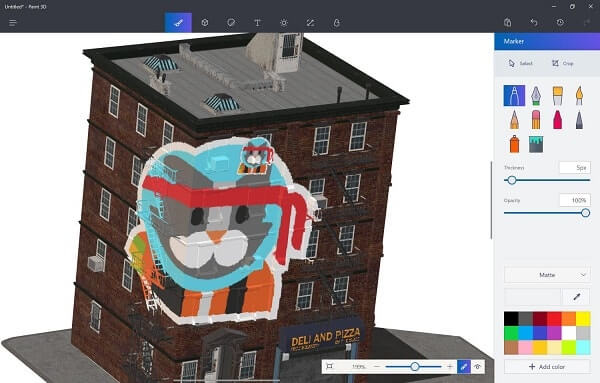600x383 pixels.
Task: Choose the lime green color swatch
Action: tap(569, 347)
